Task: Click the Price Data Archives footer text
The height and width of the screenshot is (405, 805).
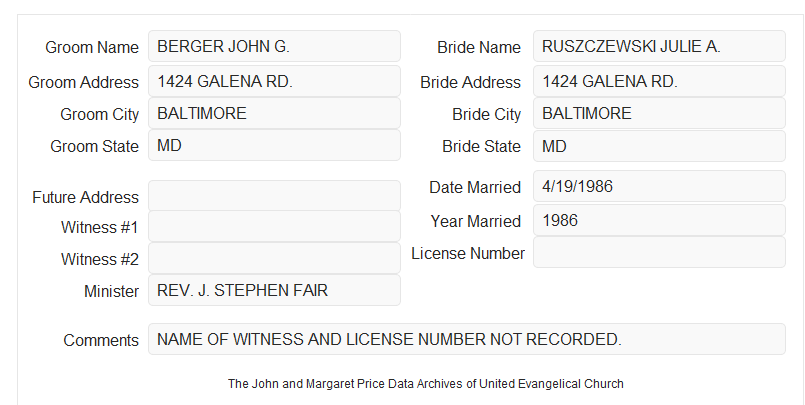Action: (426, 384)
